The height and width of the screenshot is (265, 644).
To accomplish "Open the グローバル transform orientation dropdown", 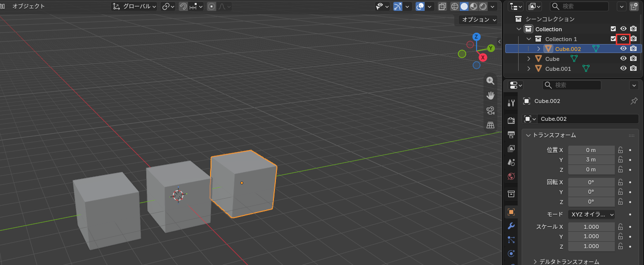I will 134,6.
